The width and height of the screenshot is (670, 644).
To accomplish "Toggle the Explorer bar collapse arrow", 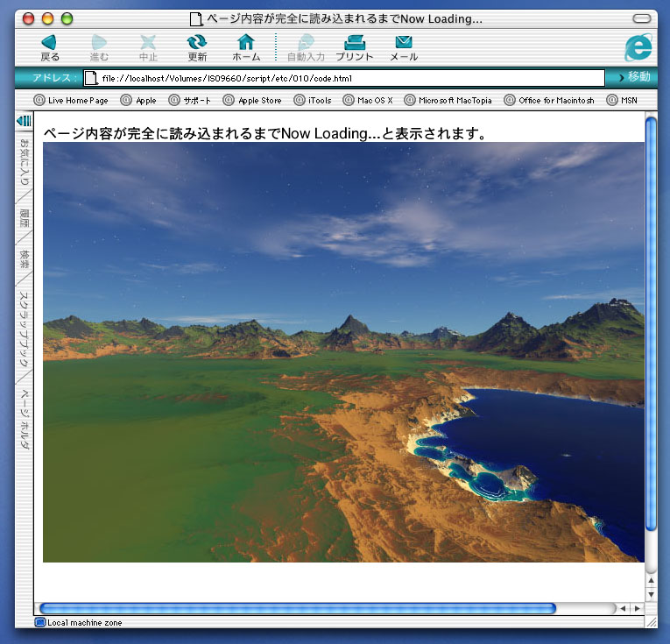I will pos(25,120).
